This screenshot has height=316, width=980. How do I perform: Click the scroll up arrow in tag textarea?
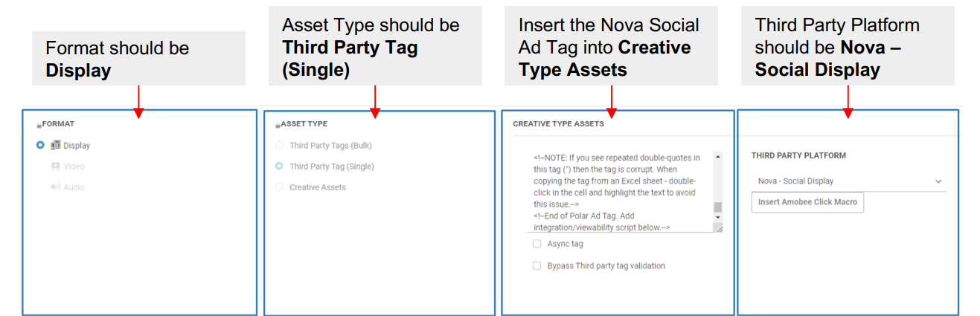point(717,157)
